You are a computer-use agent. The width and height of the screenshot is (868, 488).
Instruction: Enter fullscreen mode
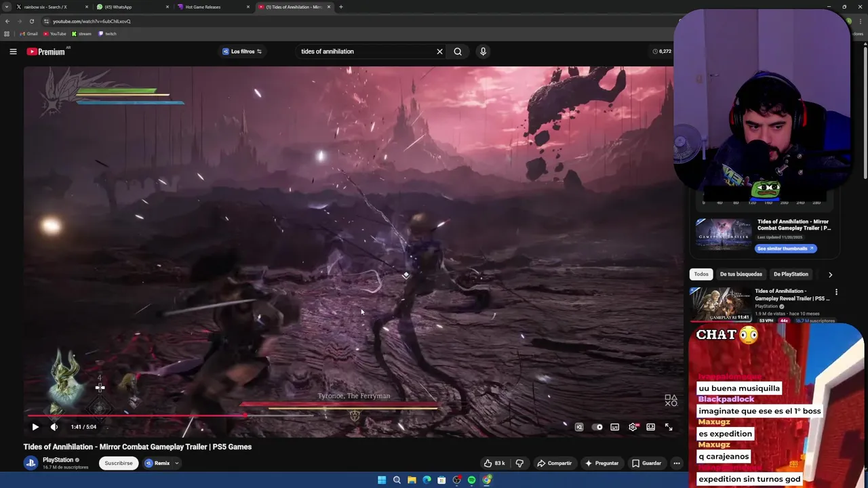click(x=669, y=427)
